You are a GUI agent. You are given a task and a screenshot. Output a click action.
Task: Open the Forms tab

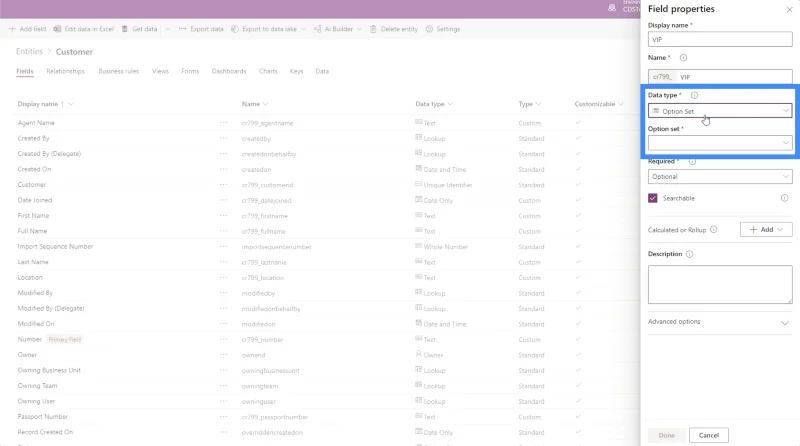190,71
